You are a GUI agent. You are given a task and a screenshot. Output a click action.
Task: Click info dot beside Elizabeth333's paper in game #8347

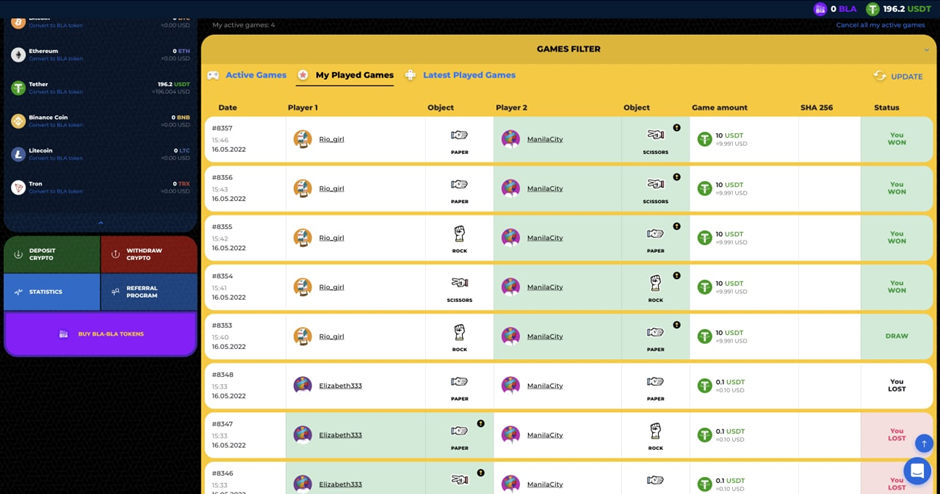[x=480, y=424]
